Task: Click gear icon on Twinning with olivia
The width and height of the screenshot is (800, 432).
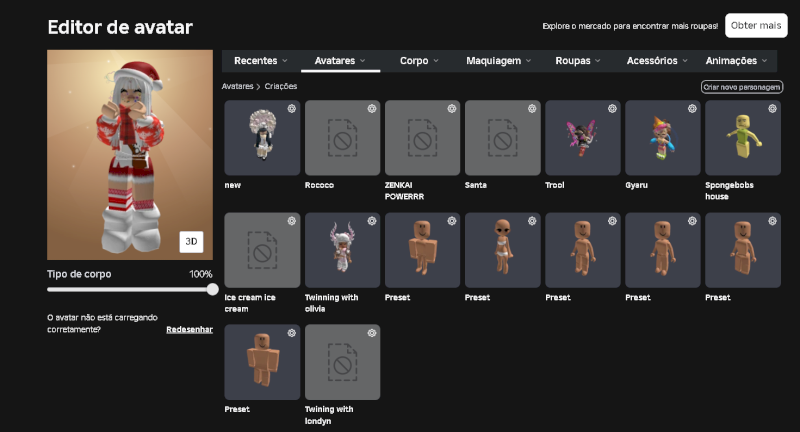Action: (372, 221)
